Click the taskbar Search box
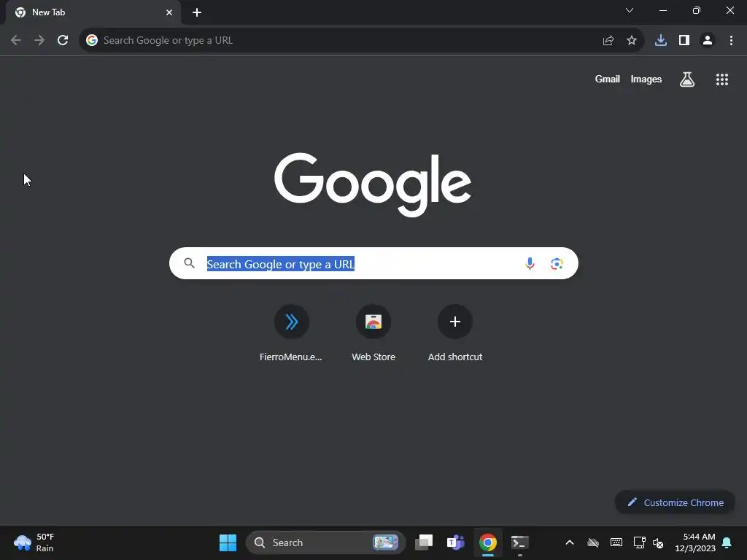 pyautogui.click(x=325, y=542)
